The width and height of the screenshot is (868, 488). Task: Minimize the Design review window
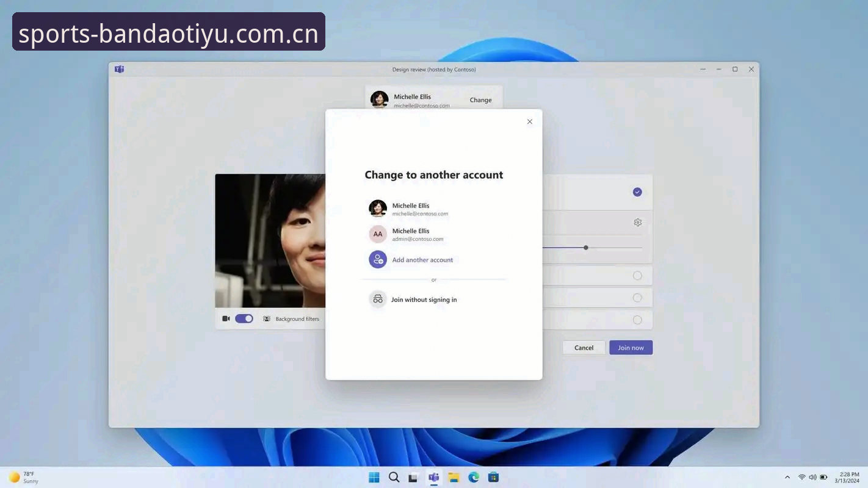click(718, 69)
